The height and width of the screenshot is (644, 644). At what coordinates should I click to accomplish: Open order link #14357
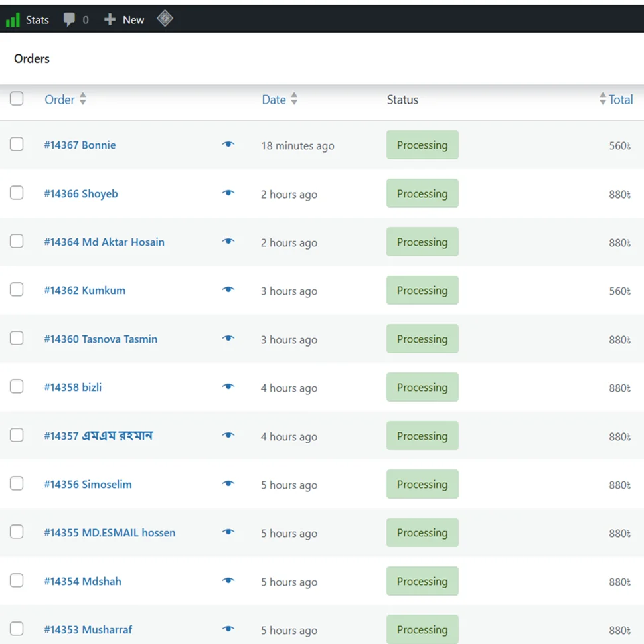coord(98,436)
